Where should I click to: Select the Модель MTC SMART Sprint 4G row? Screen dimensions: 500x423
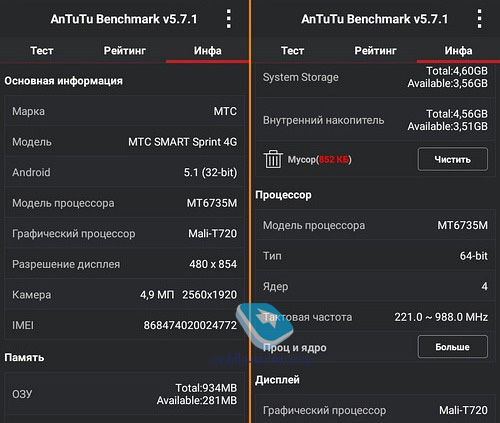124,142
